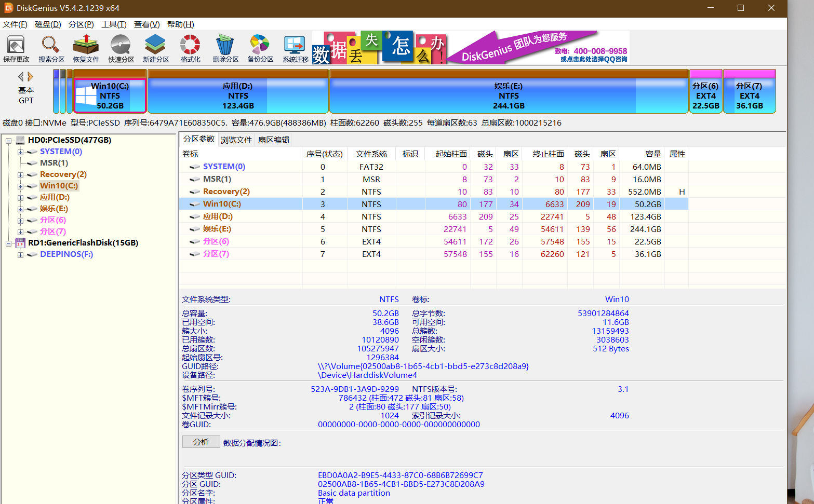Select the 分区(6) row in partition table
The image size is (814, 504).
click(x=434, y=241)
